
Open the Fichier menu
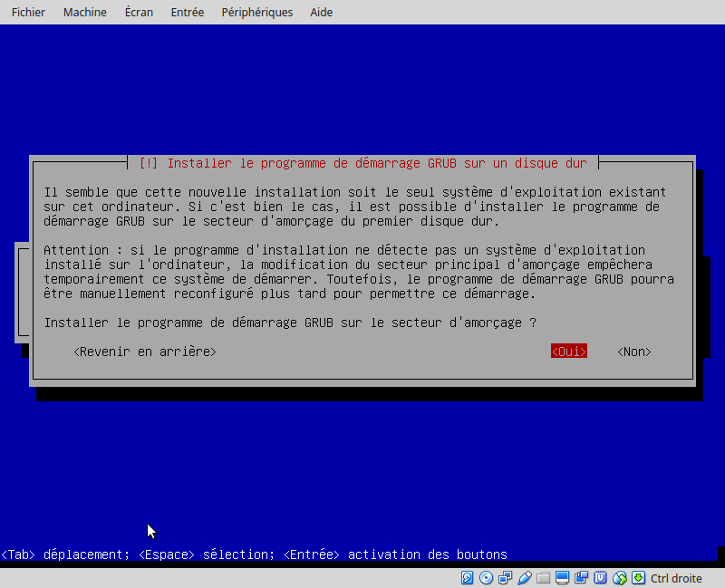(x=28, y=12)
